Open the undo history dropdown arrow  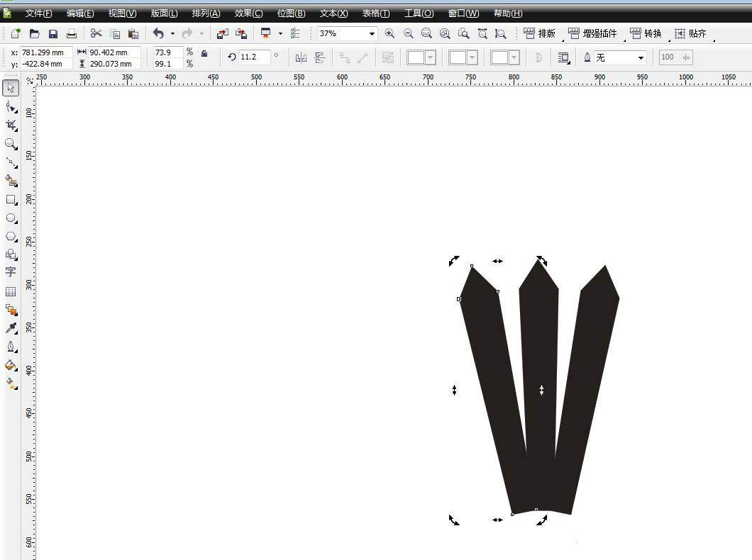coord(172,34)
